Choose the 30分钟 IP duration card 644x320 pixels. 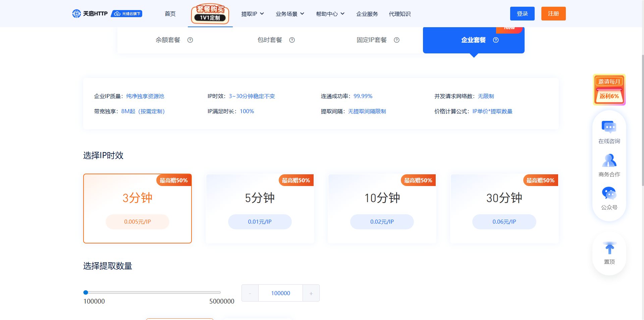504,208
